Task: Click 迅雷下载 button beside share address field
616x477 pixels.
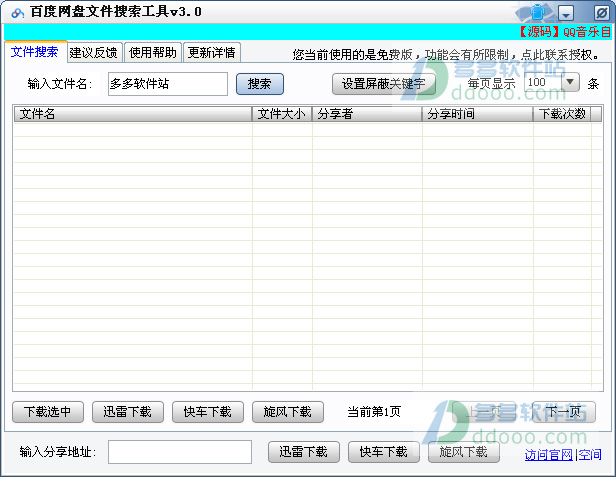Action: (304, 452)
